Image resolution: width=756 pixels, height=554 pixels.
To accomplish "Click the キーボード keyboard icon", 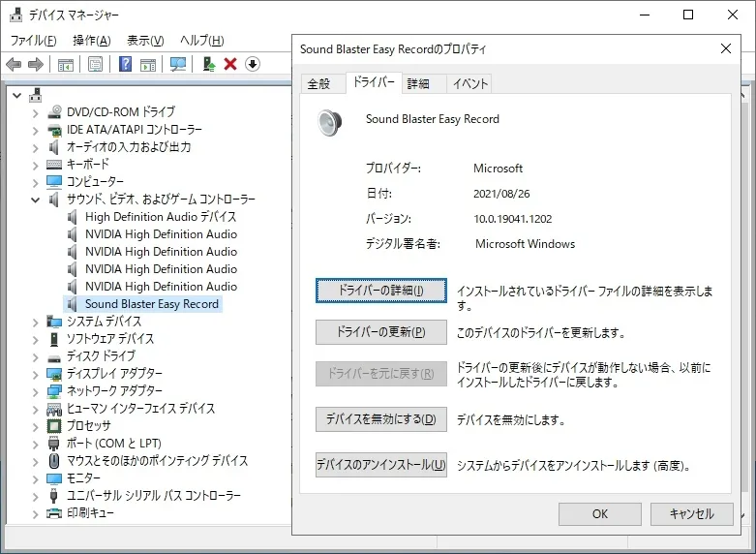I will pos(54,165).
